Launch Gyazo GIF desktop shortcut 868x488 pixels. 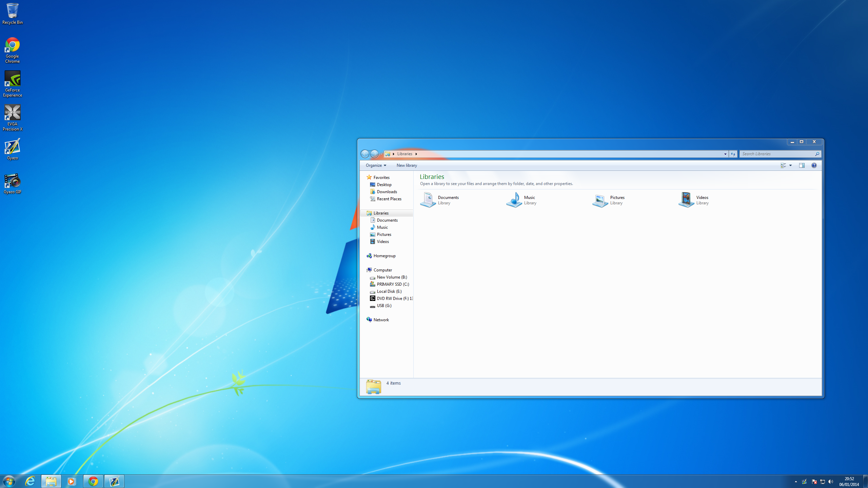(x=13, y=183)
